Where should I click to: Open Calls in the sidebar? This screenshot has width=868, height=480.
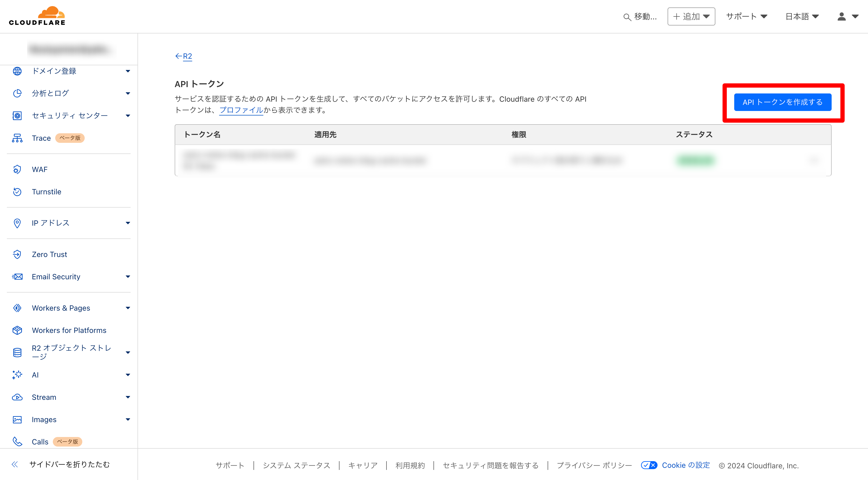tap(40, 442)
